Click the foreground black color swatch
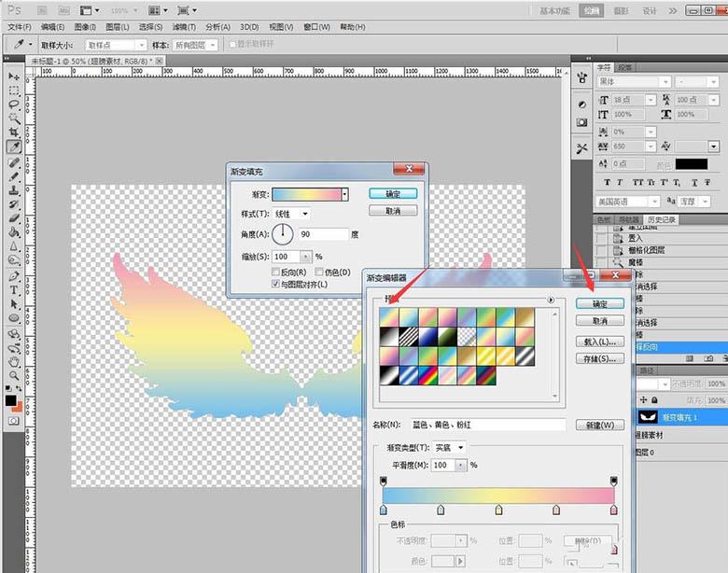The width and height of the screenshot is (728, 573). click(11, 400)
